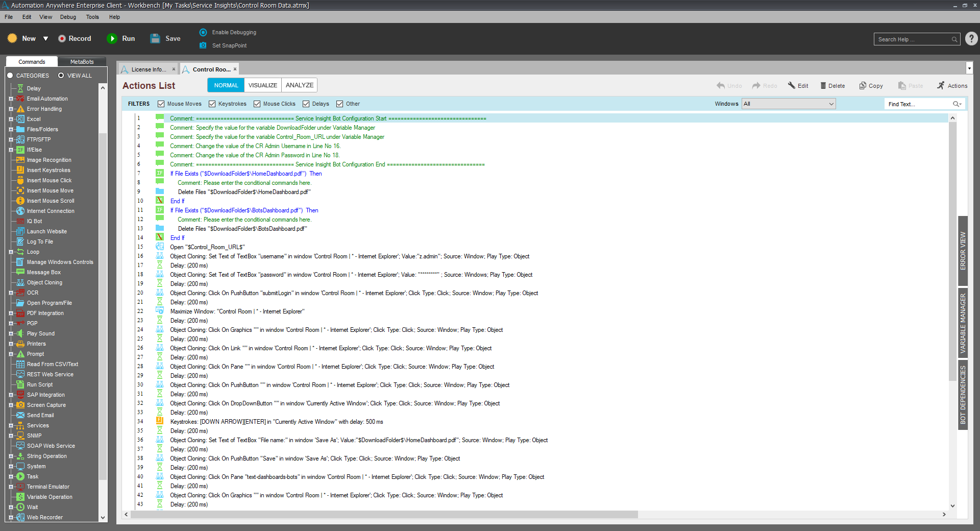Click the Delete trash icon

pos(823,86)
